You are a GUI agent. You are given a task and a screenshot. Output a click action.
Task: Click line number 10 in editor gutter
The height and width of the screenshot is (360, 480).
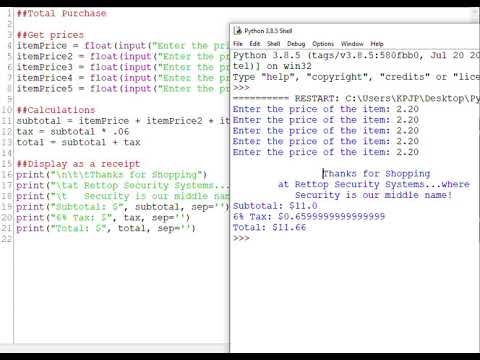click(x=7, y=110)
